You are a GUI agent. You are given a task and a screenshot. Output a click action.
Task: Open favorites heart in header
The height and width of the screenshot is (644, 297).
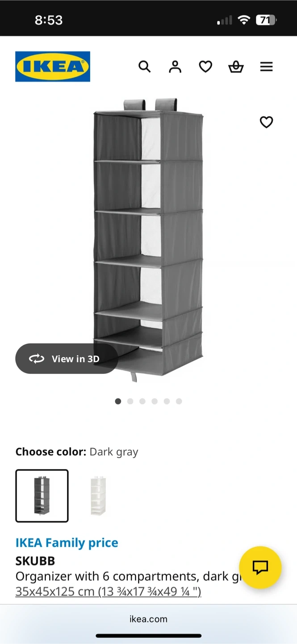coord(205,67)
